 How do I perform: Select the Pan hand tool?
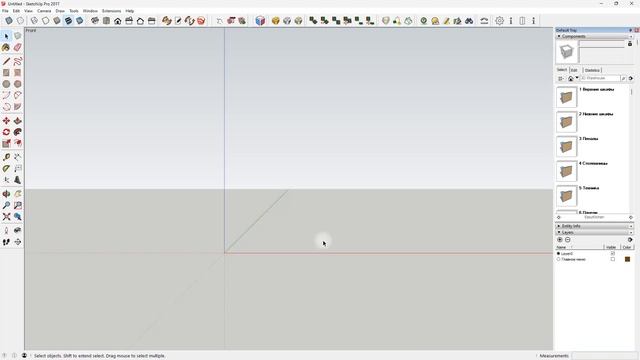point(18,194)
